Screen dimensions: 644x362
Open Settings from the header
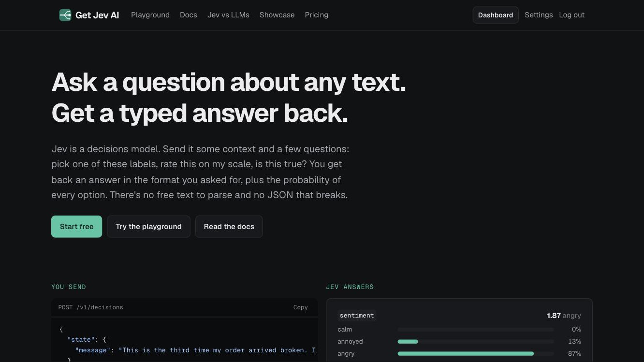click(x=539, y=15)
